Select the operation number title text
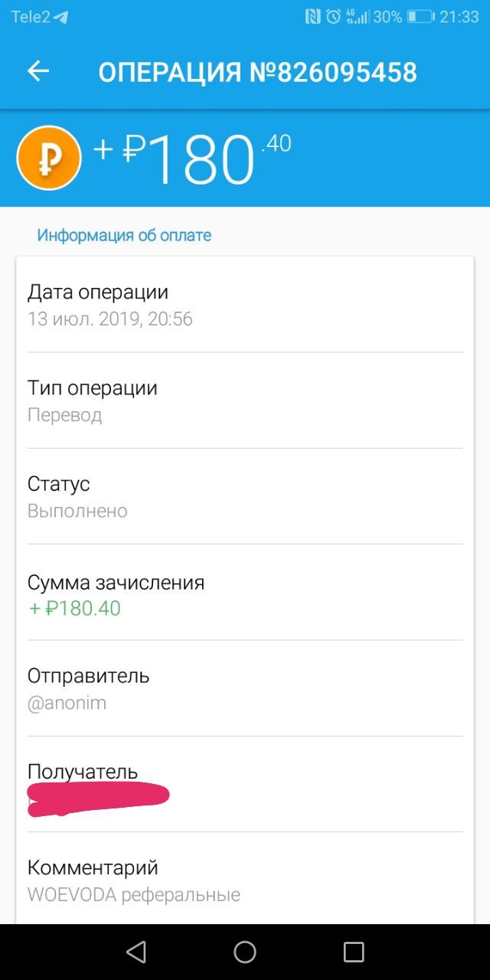The width and height of the screenshot is (490, 980). pyautogui.click(x=258, y=73)
